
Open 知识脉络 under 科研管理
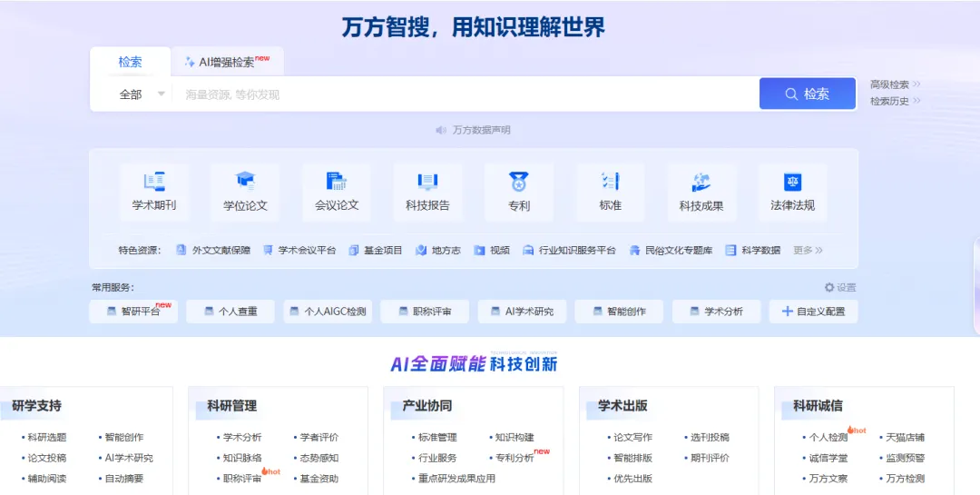(x=242, y=458)
